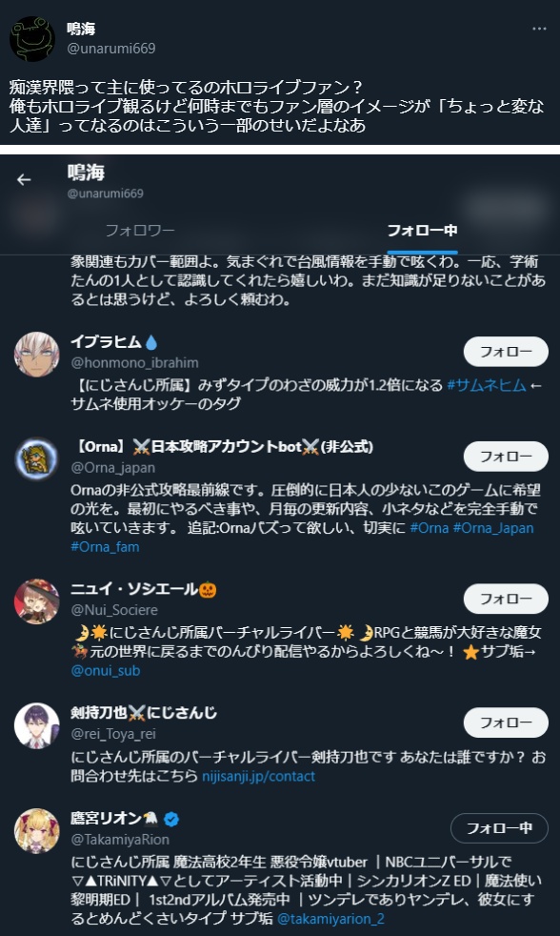Click the back arrow icon
This screenshot has height=936, width=560.
[x=24, y=180]
